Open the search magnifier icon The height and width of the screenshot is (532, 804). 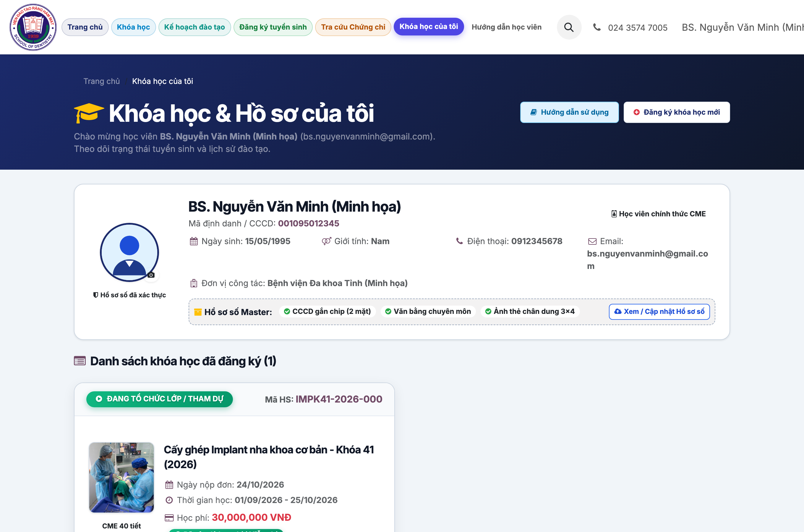[569, 27]
